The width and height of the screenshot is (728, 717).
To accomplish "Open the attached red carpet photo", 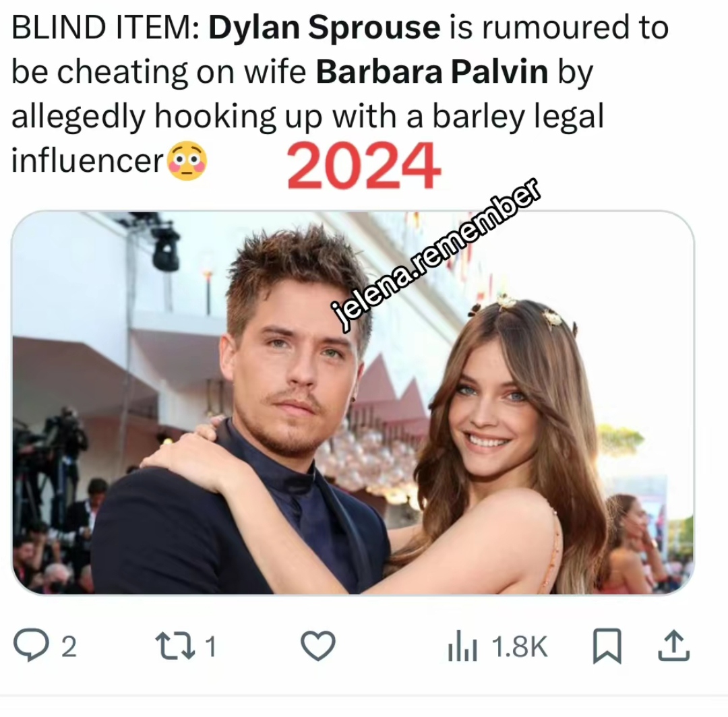I will (x=353, y=402).
